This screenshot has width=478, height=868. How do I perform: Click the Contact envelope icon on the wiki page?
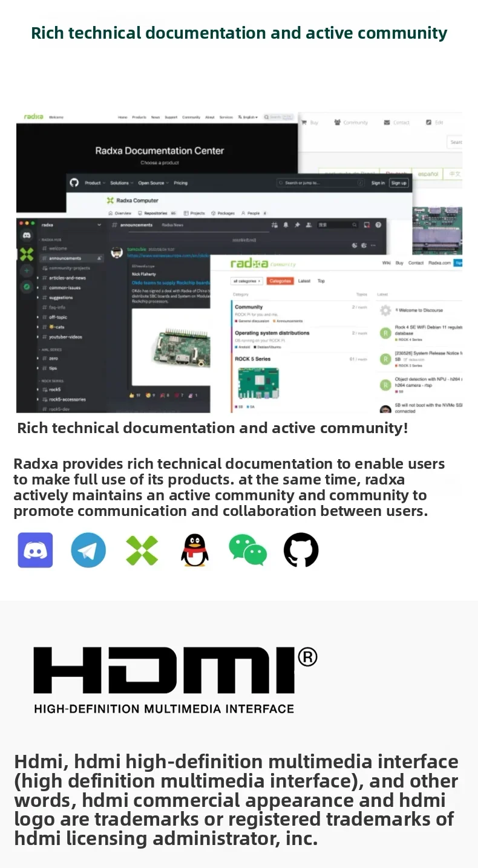[x=387, y=122]
